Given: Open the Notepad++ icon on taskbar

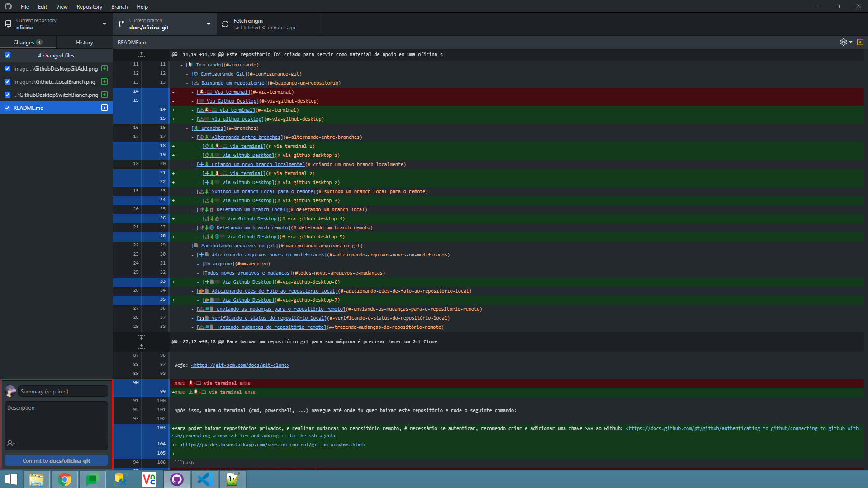Looking at the screenshot, I should click(233, 479).
